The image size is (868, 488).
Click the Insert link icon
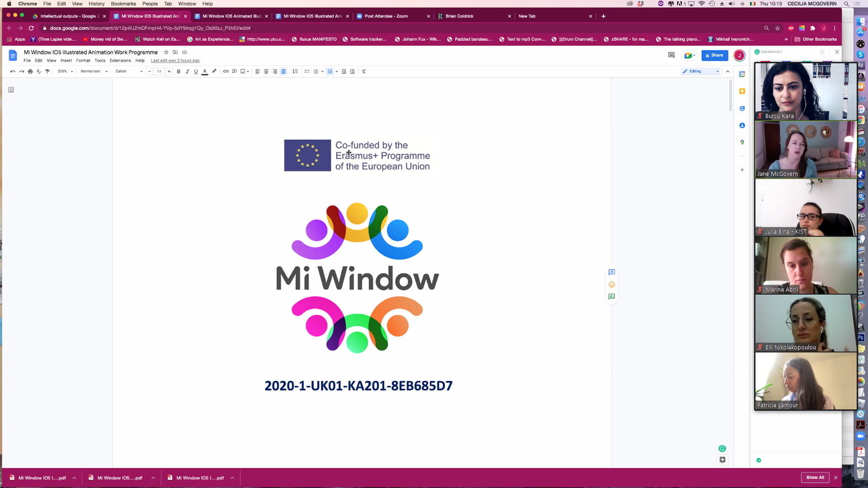click(226, 71)
